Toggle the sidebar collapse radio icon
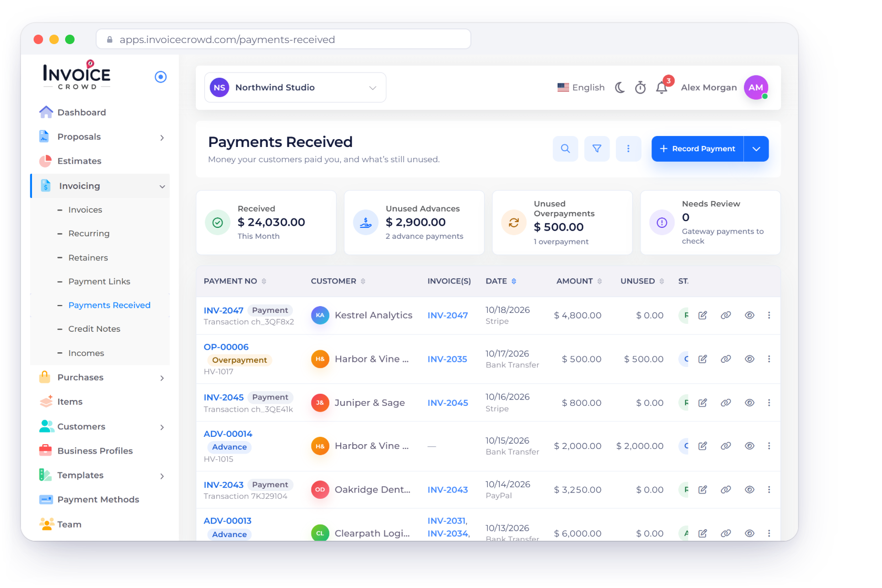 [x=161, y=77]
